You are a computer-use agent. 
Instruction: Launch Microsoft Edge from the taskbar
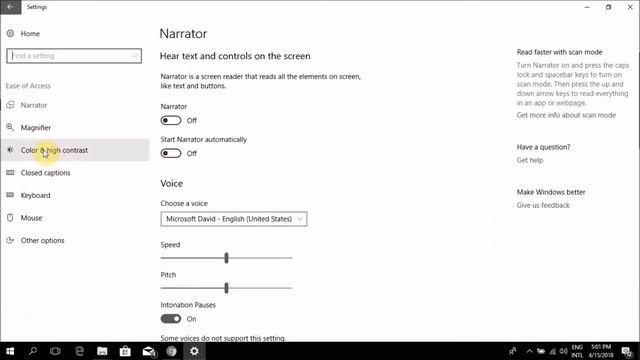tap(80, 351)
